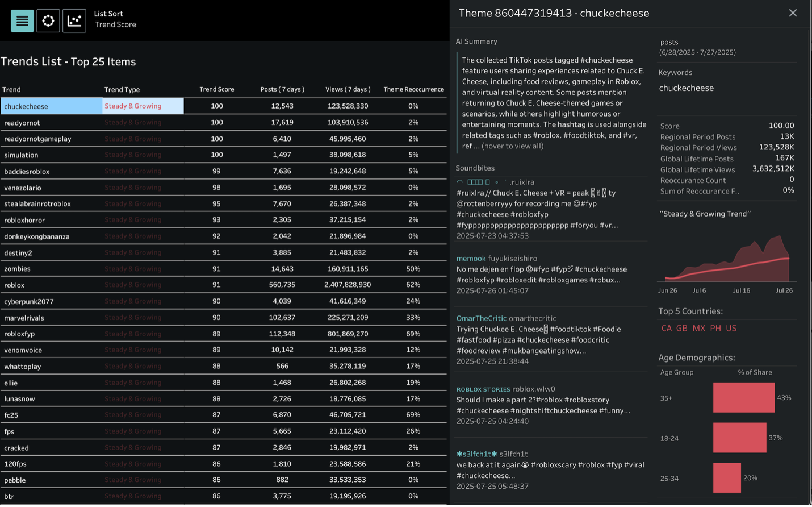812x507 pixels.
Task: Sort by Views (7 days) column header
Action: click(348, 89)
